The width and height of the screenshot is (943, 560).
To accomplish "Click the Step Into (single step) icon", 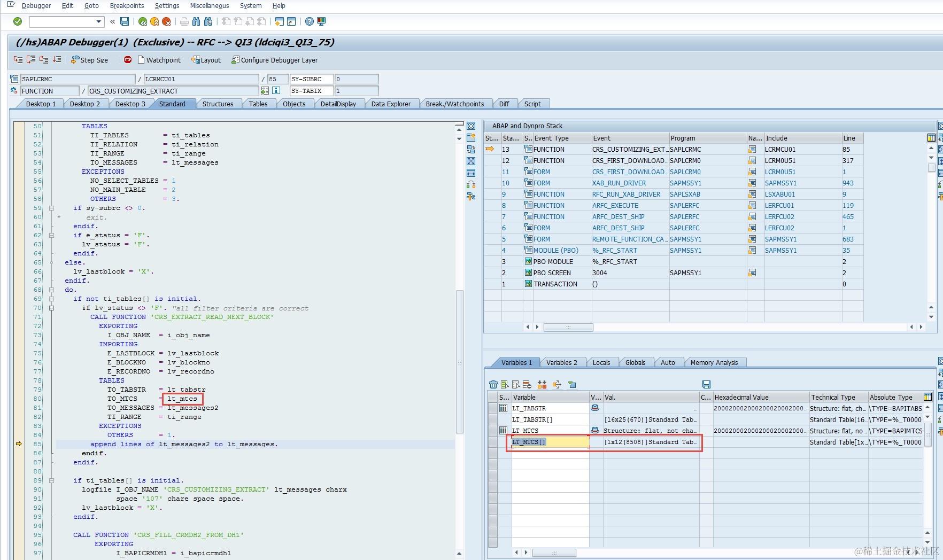I will pyautogui.click(x=18, y=60).
